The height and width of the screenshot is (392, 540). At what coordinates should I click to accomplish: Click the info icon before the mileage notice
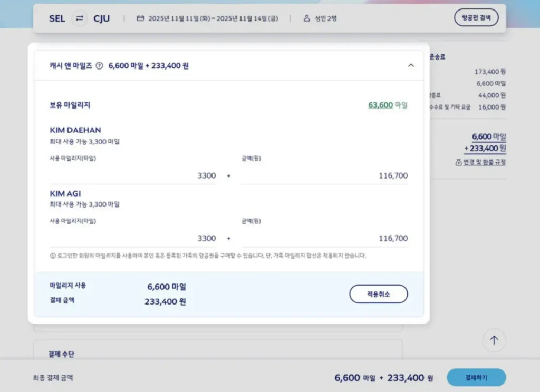tap(53, 256)
